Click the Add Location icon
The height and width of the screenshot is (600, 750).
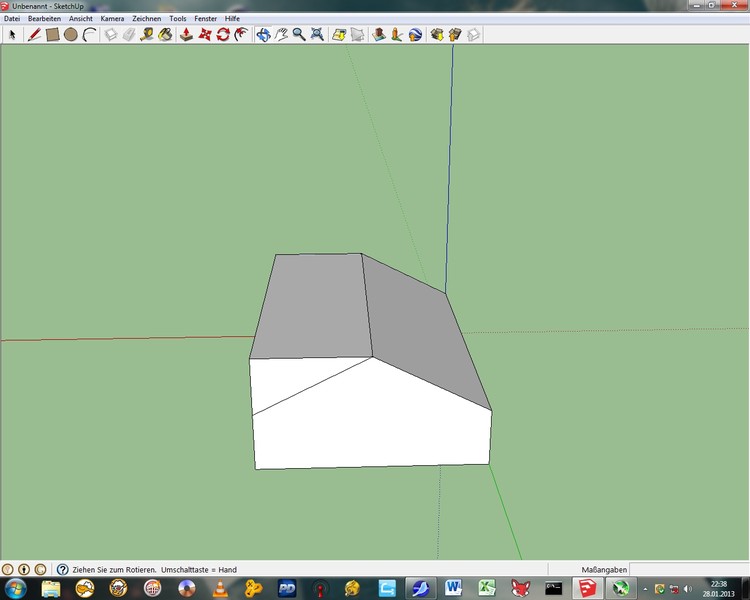339,34
